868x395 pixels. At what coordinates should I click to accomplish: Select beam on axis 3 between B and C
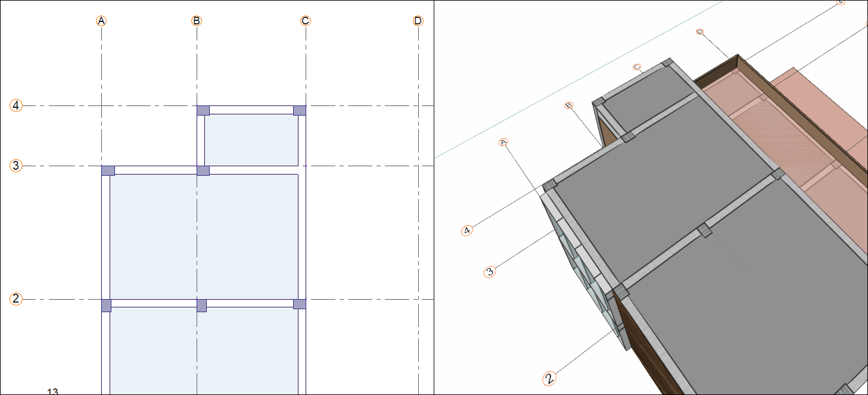(253, 170)
